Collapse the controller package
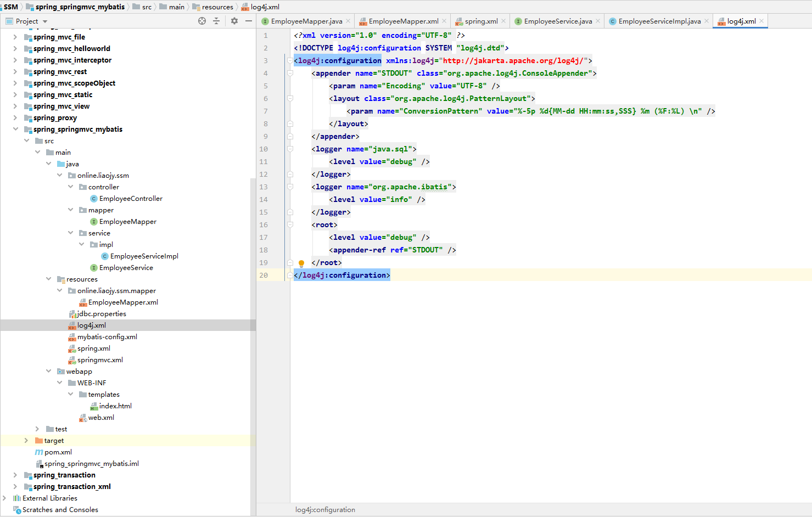Screen dimensions: 812x517 pos(70,187)
